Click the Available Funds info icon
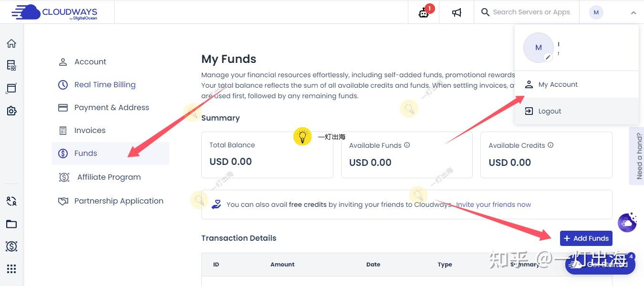The image size is (644, 286). [407, 145]
